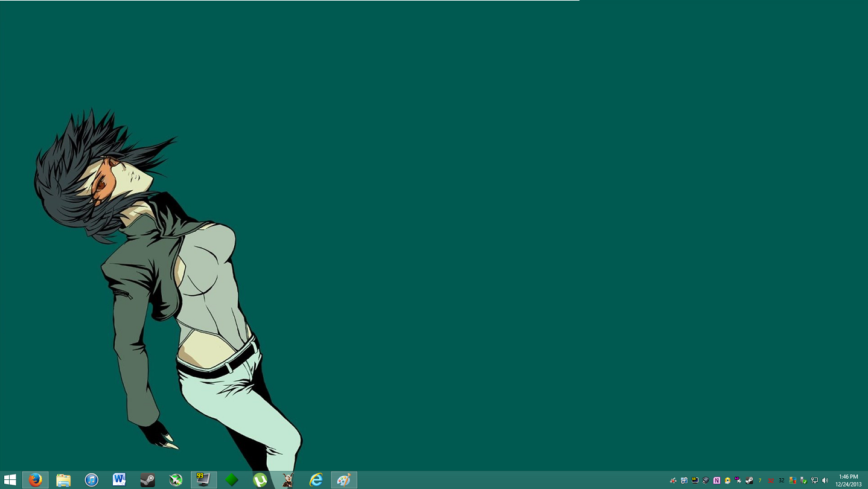Click the red molecule tray icon
Image resolution: width=868 pixels, height=489 pixels.
[x=673, y=481]
